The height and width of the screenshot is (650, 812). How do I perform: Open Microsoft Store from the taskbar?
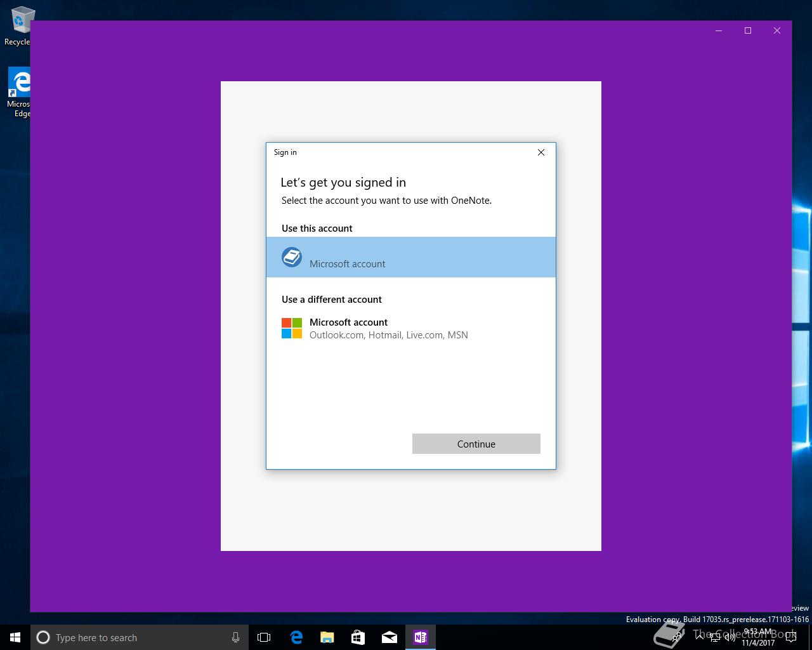point(358,637)
